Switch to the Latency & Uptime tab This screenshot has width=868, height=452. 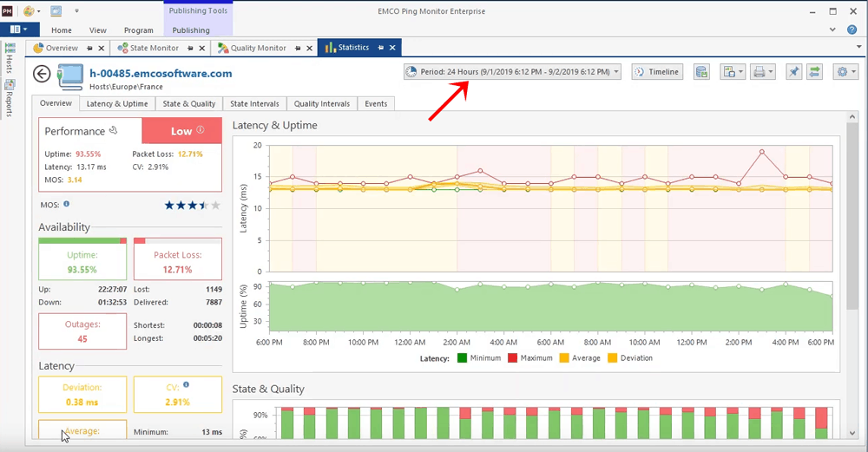coord(117,103)
